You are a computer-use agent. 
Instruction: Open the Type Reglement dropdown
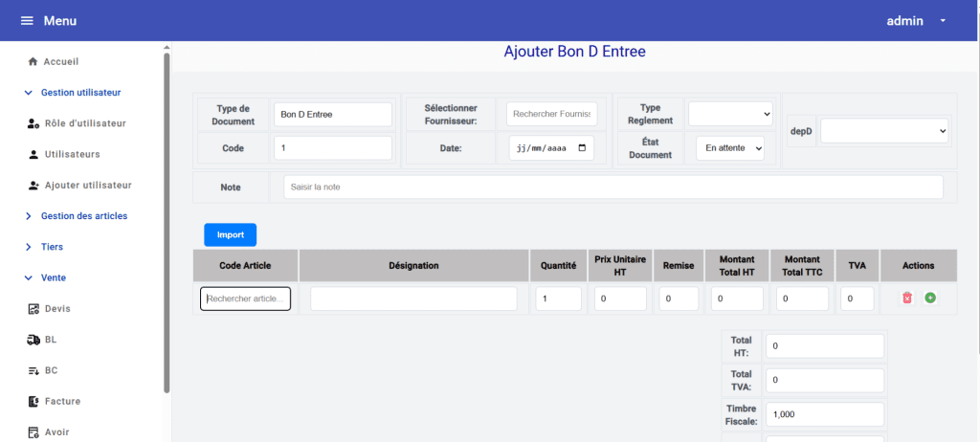729,114
